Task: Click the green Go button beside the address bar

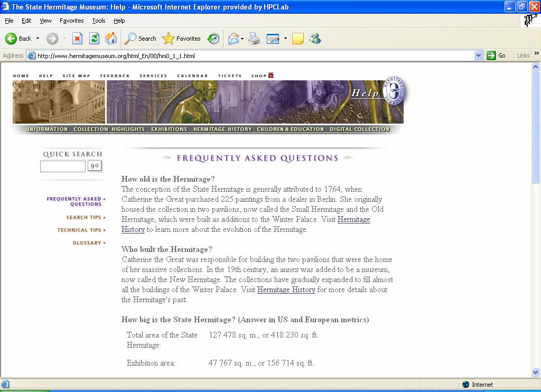Action: [496, 55]
